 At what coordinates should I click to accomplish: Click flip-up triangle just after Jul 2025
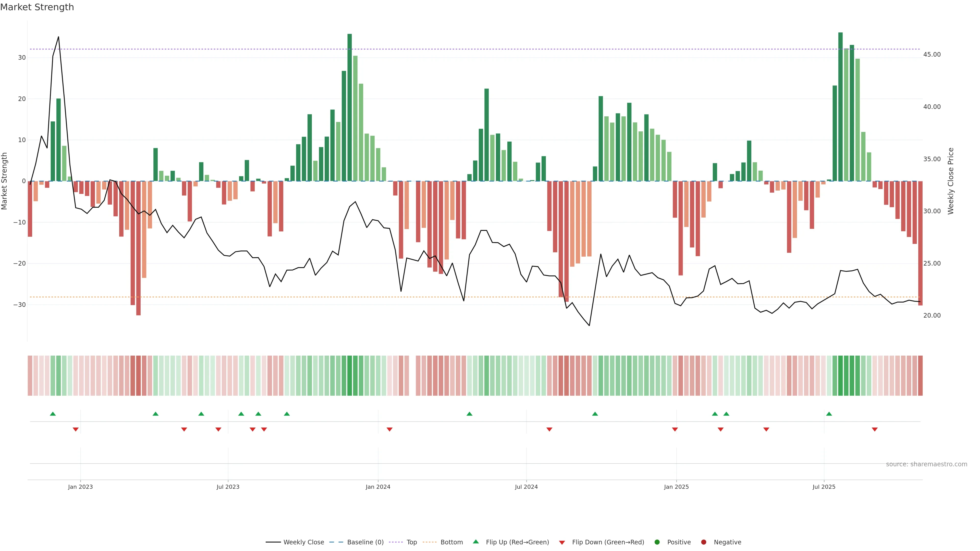pyautogui.click(x=829, y=414)
